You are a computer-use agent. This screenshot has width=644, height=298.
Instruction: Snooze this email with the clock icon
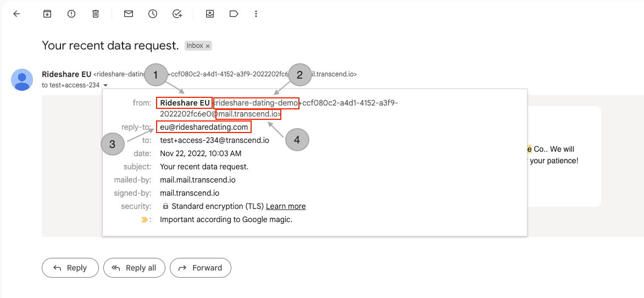click(153, 14)
